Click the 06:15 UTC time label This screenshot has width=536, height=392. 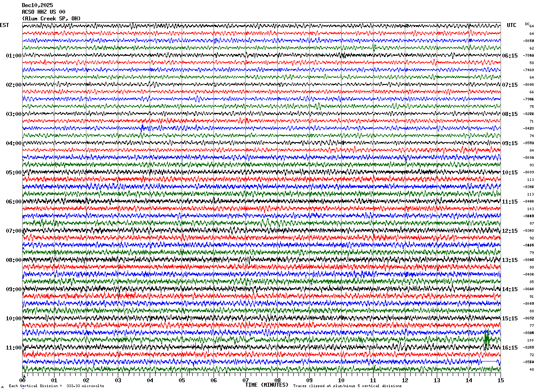coord(510,56)
